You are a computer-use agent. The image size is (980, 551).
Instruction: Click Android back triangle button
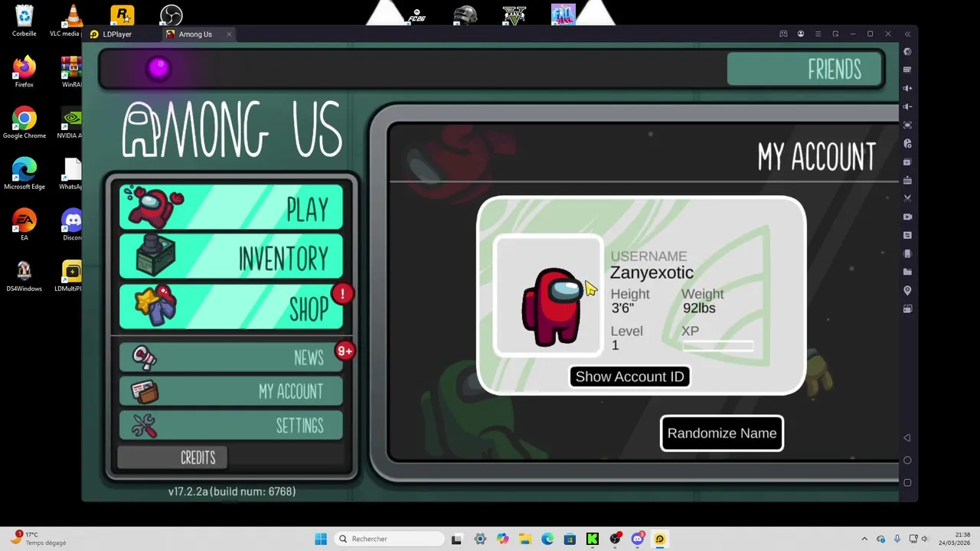tap(907, 438)
